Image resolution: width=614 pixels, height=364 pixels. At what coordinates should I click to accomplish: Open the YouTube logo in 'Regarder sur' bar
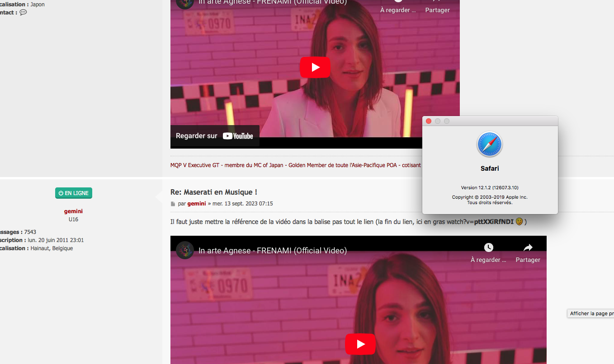coord(238,136)
